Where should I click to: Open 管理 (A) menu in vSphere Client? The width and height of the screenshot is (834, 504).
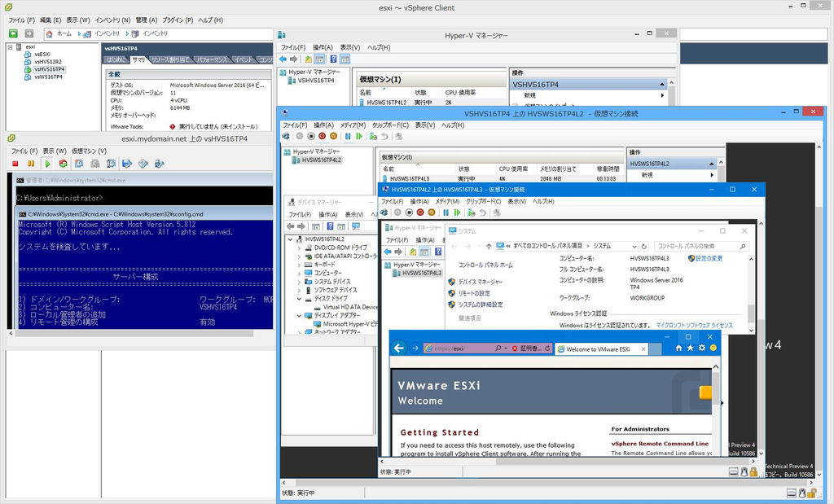click(147, 20)
